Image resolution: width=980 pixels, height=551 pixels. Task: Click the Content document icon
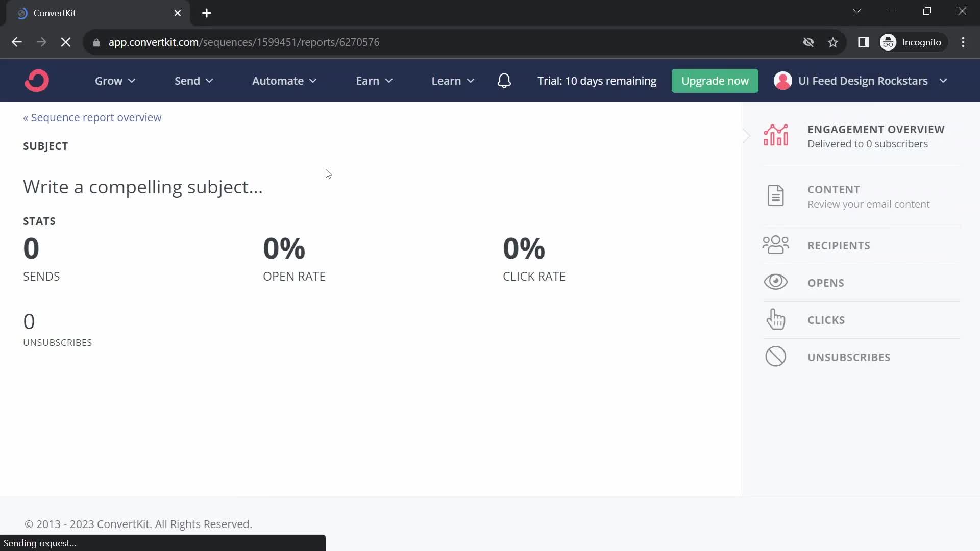tap(776, 196)
